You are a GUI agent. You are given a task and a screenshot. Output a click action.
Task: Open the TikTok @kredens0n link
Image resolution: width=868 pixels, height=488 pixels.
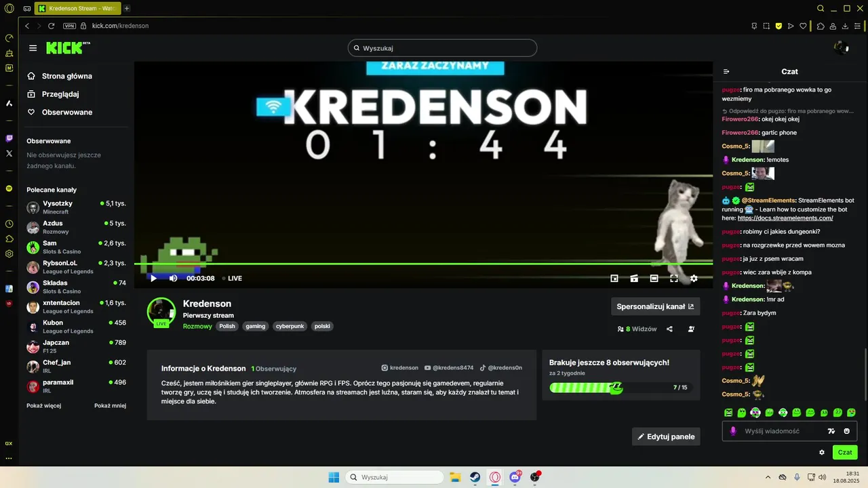[x=501, y=368]
